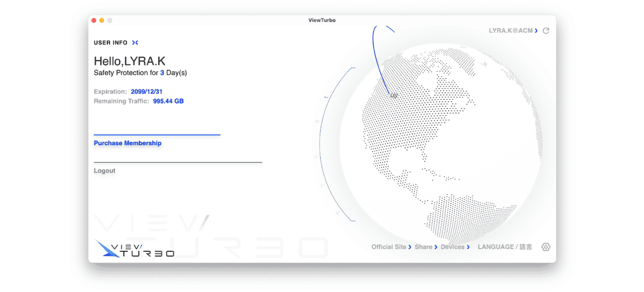Viewport: 644px width, 292px height.
Task: Click the expiration date 2099/12/31
Action: (146, 92)
